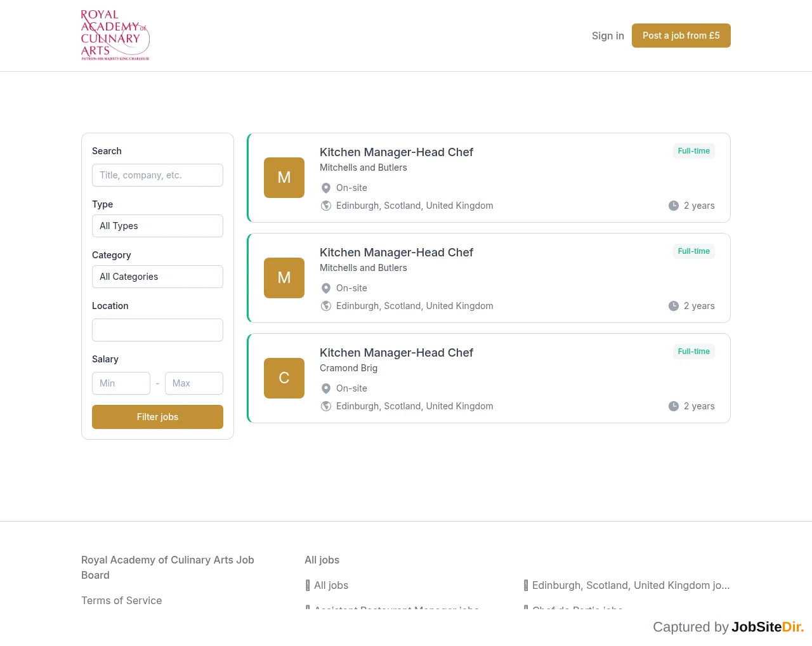Click the Post a job from £5 button
812x646 pixels.
(x=681, y=36)
